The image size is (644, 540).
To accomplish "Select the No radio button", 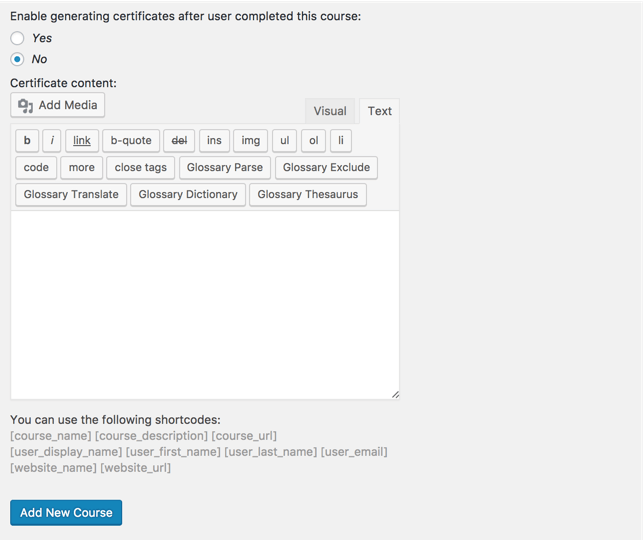I will 17,59.
